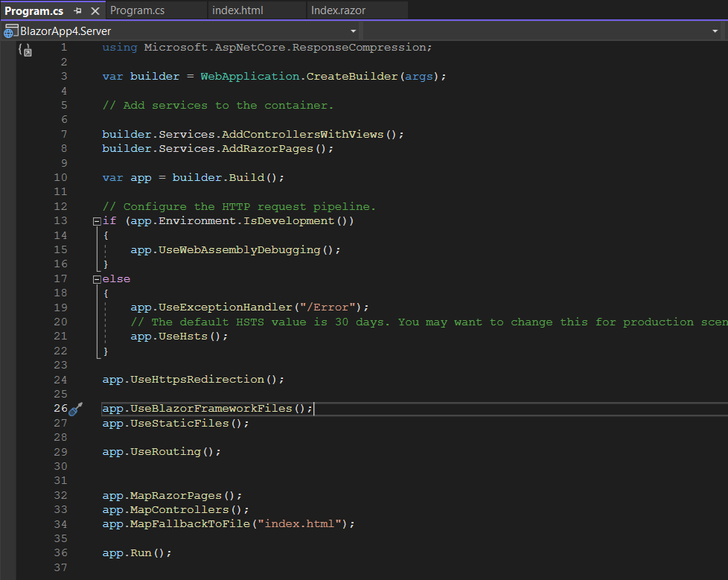This screenshot has width=728, height=580.
Task: Click on the WebApplication type name
Action: (x=250, y=76)
